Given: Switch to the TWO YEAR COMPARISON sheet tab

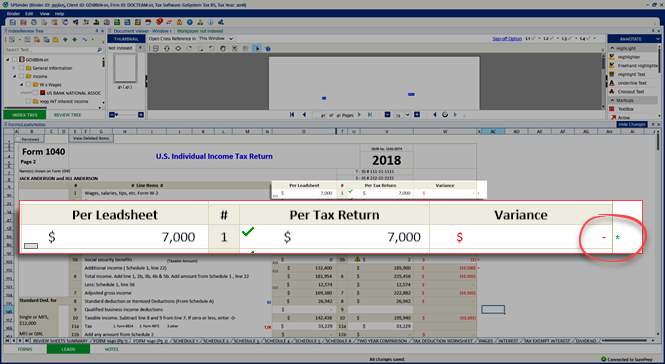Looking at the screenshot, I should (382, 341).
